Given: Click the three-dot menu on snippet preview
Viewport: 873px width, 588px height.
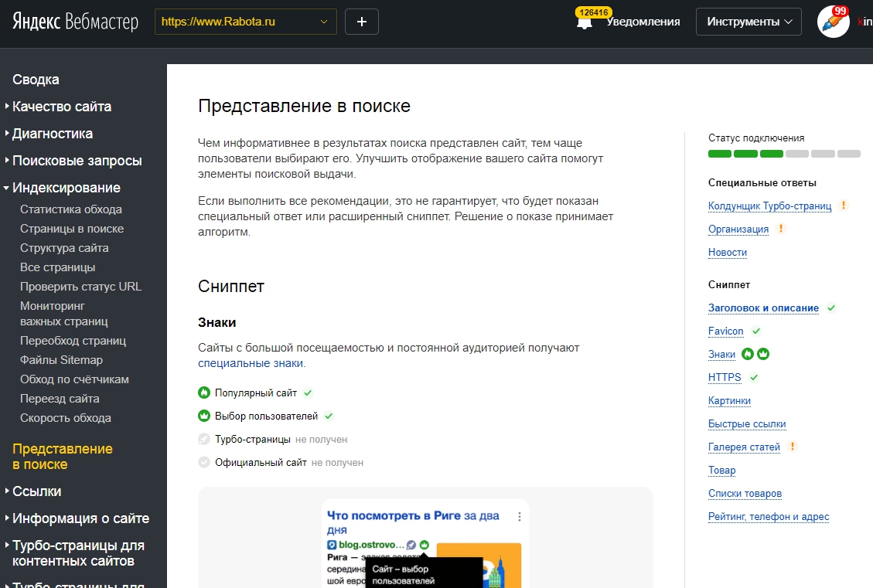Looking at the screenshot, I should (520, 516).
